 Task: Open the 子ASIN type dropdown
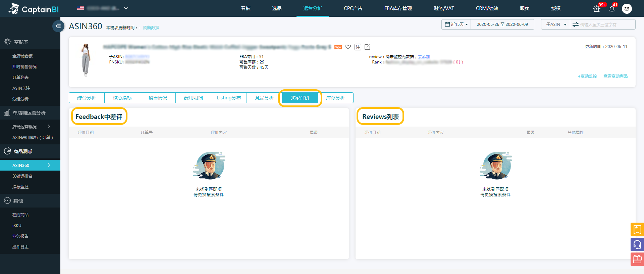(555, 25)
